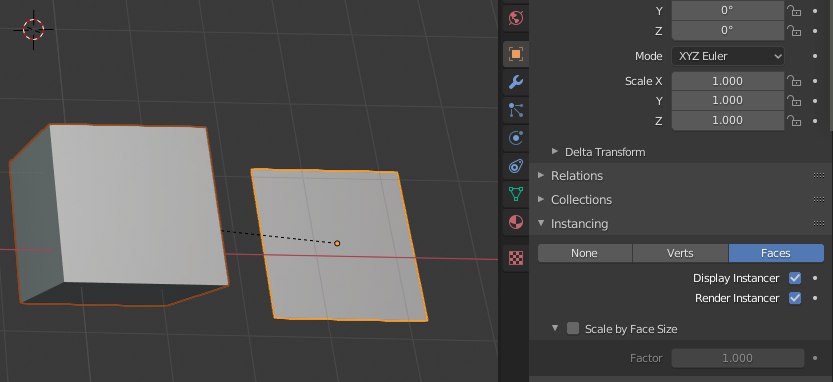Uncheck Render Instancer checkbox

[795, 298]
